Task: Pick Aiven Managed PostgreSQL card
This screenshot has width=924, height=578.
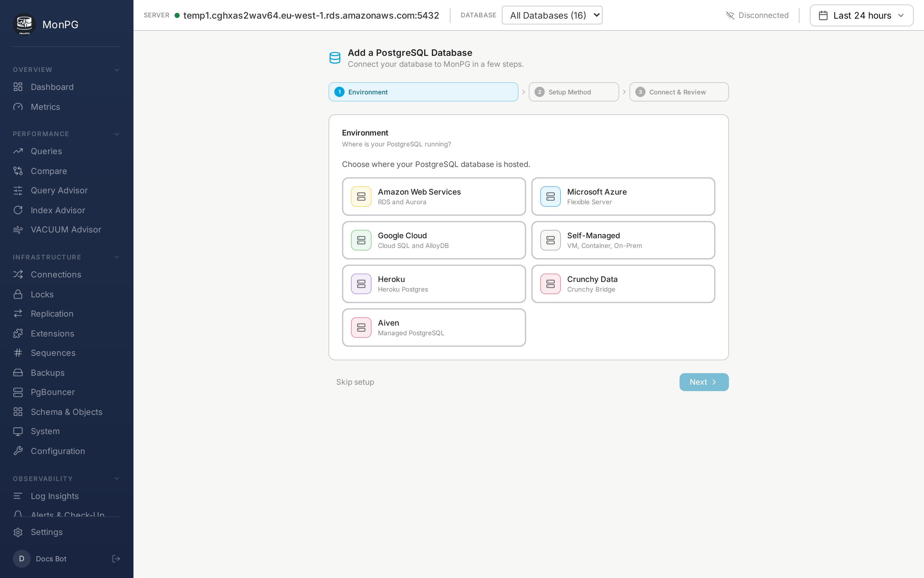Action: (434, 328)
